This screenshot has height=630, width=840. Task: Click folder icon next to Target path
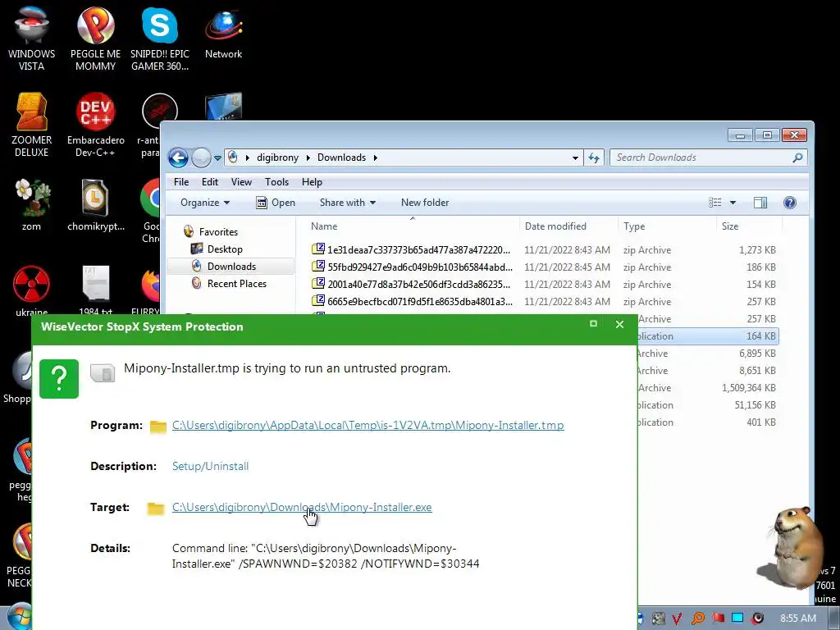coord(155,508)
